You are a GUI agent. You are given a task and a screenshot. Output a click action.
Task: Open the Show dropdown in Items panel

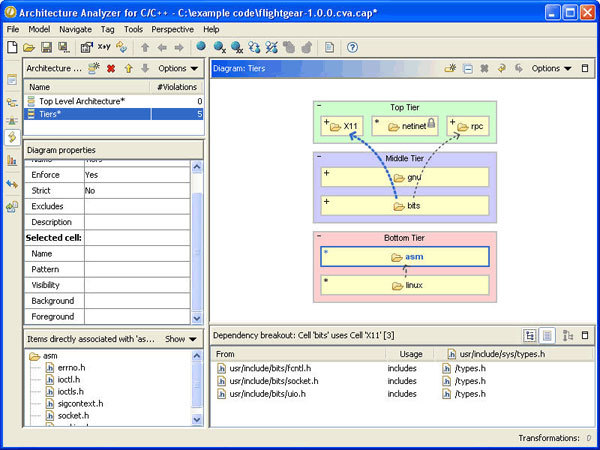[x=181, y=339]
